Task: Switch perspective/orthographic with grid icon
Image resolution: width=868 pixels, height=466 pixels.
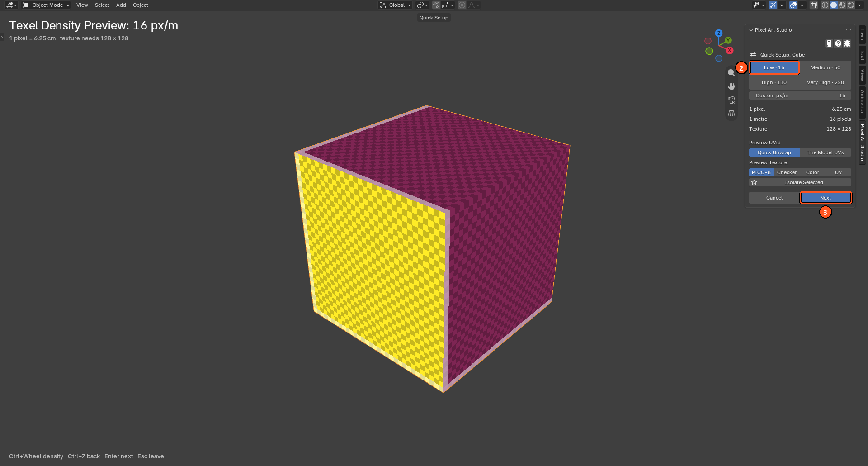Action: [x=731, y=114]
